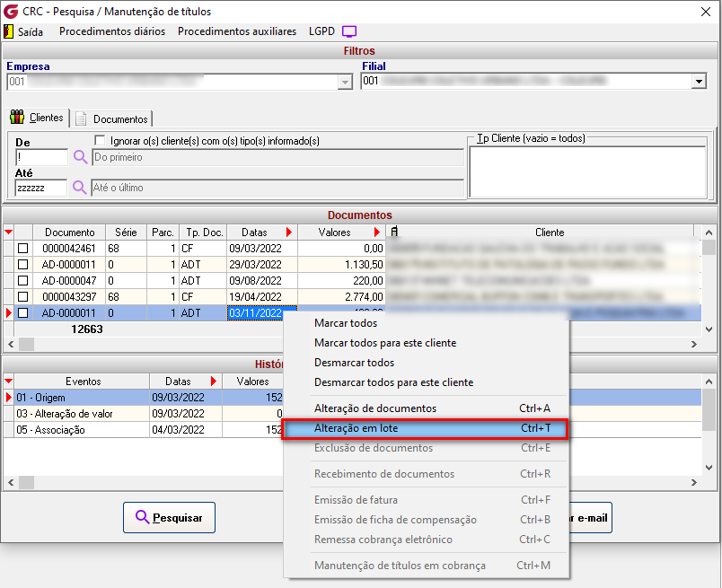Choose Desmarcar todos para este cliente
This screenshot has height=588, width=722.
click(393, 382)
